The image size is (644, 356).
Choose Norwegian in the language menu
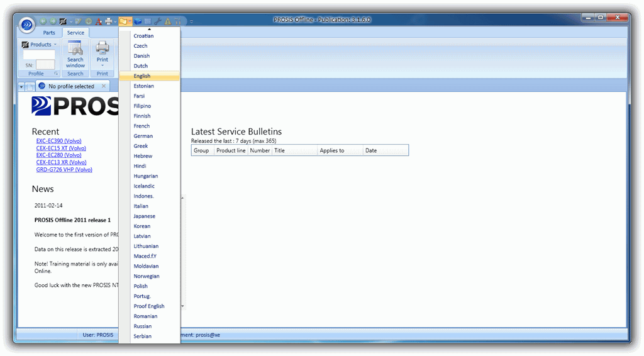click(x=150, y=276)
